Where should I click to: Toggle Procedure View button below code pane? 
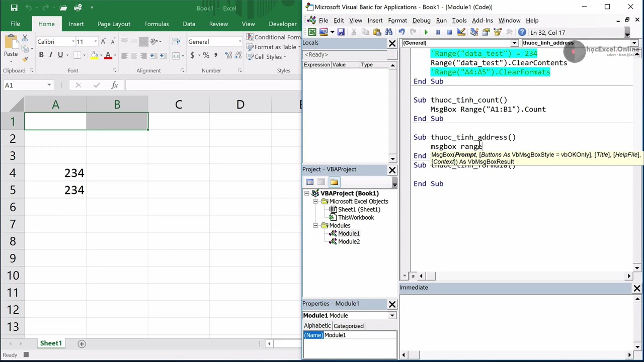pyautogui.click(x=405, y=276)
